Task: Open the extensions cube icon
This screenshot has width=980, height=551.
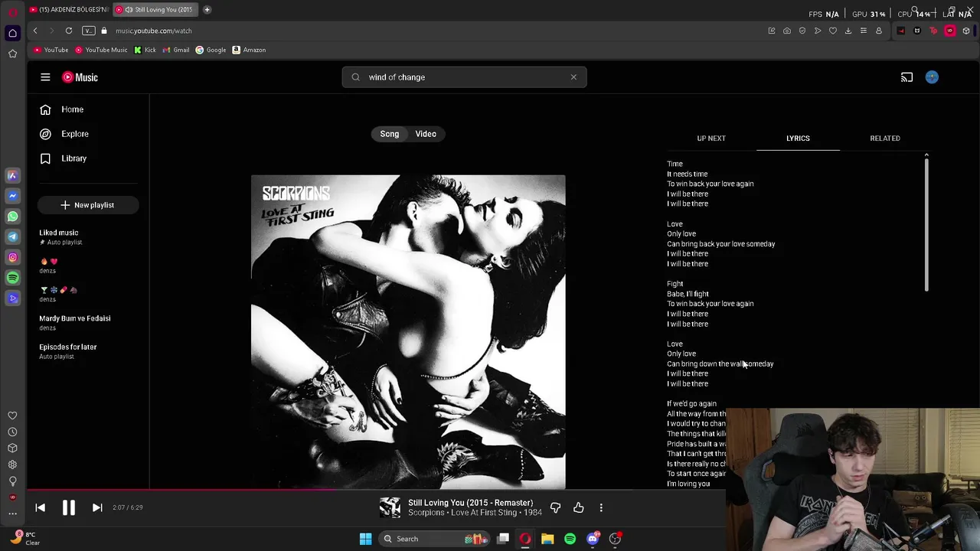Action: point(966,31)
